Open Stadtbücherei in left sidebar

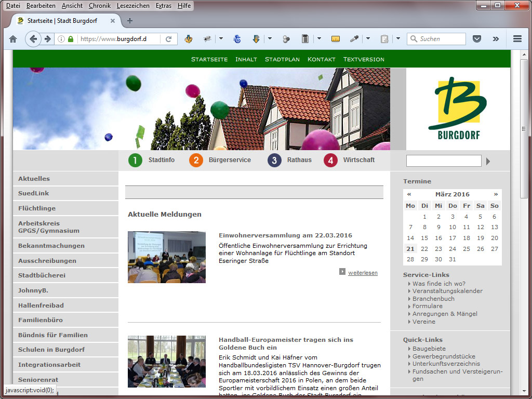pos(66,275)
